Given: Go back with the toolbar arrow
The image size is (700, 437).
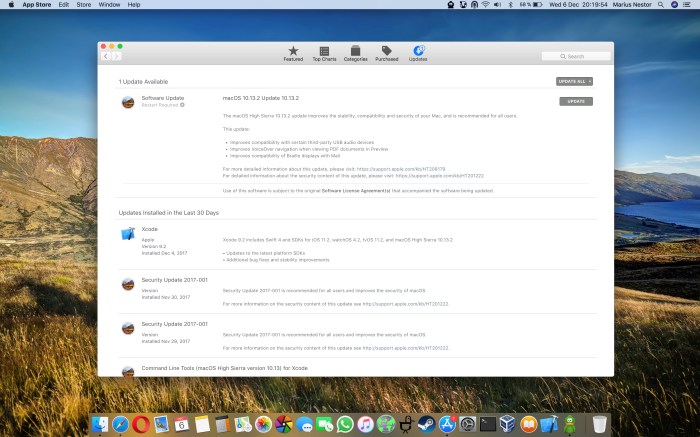Looking at the screenshot, I should (106, 56).
